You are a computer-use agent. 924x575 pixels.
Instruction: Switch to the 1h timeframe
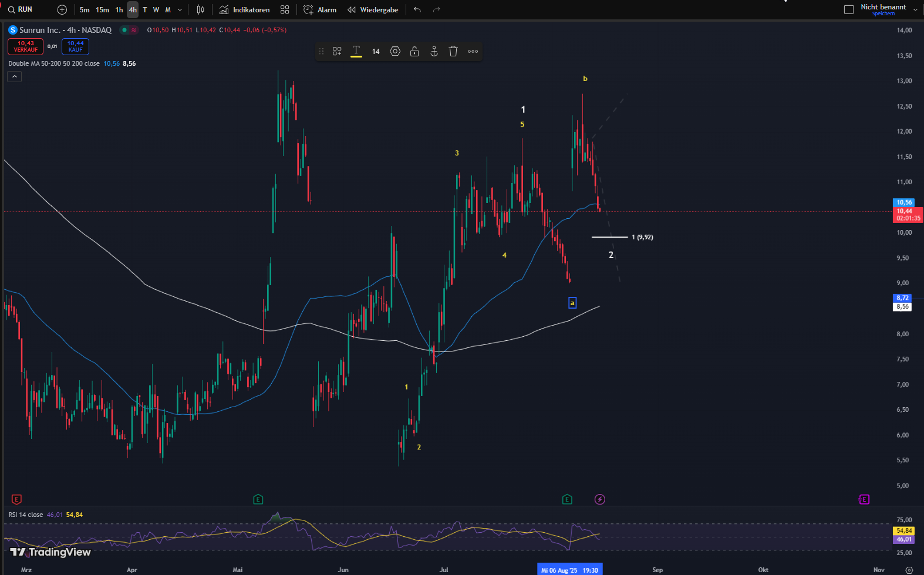tap(119, 10)
